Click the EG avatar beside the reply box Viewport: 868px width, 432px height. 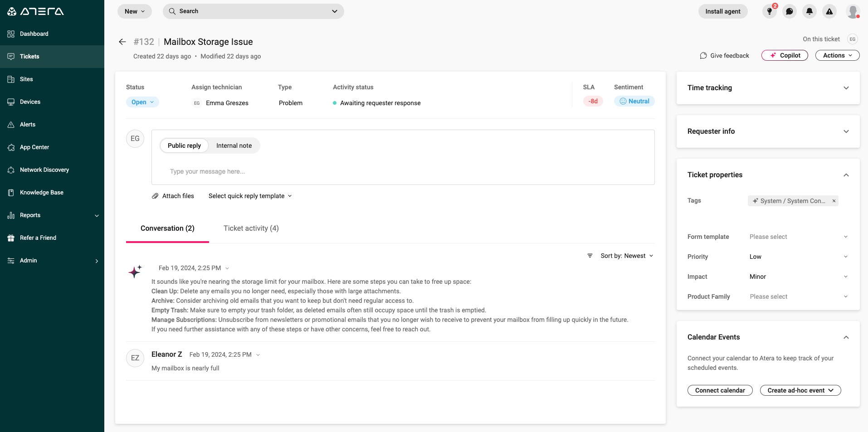point(135,139)
